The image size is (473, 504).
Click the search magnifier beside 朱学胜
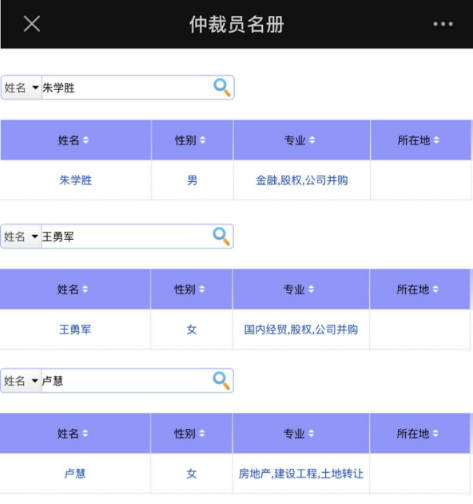pyautogui.click(x=222, y=88)
